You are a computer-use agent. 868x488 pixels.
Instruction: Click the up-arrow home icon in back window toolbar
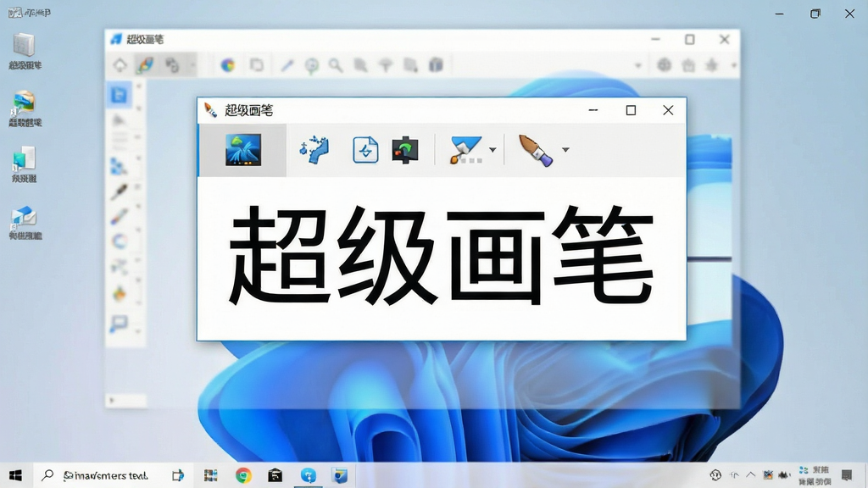(x=120, y=65)
